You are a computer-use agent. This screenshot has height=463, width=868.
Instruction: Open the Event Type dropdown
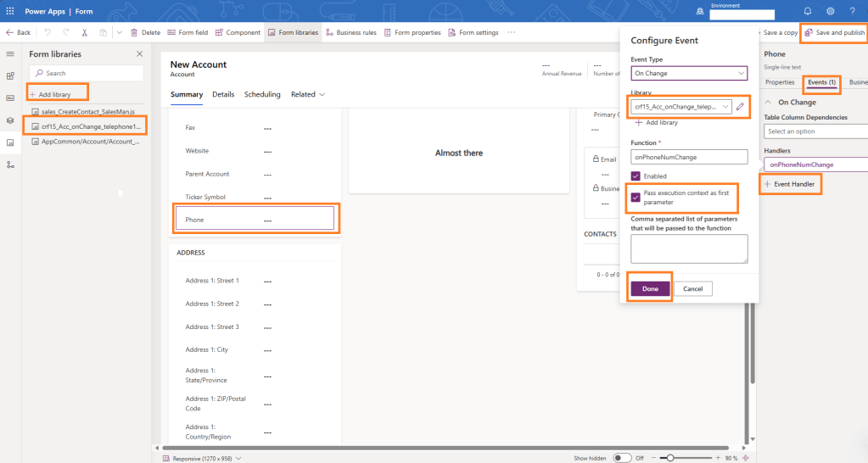[689, 74]
